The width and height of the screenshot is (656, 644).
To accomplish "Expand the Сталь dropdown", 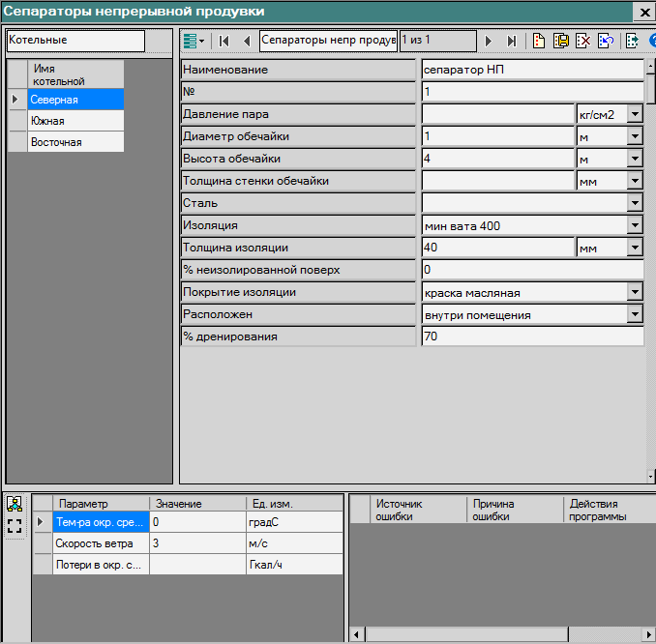I will tap(635, 203).
